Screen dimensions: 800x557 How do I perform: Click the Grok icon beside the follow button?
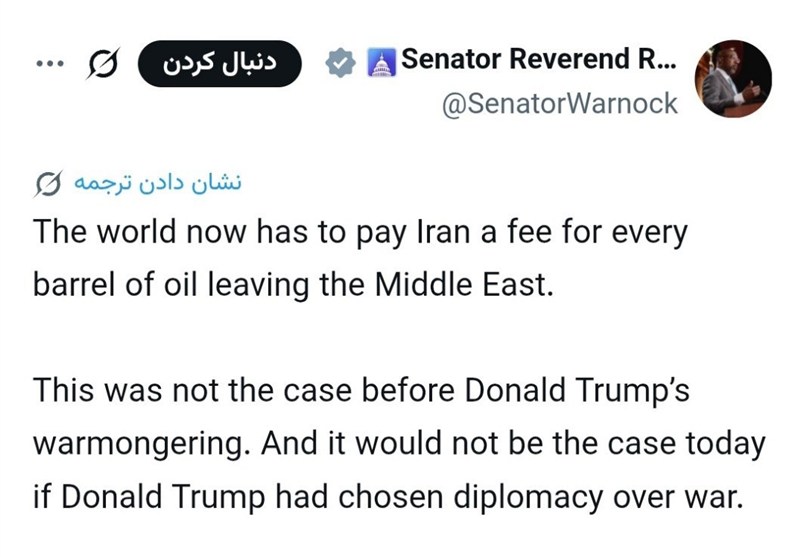(x=104, y=65)
